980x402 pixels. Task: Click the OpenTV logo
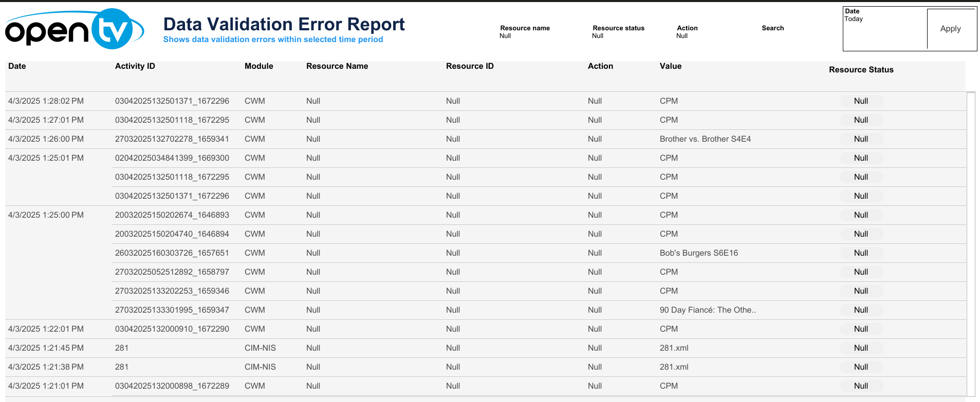tap(75, 29)
